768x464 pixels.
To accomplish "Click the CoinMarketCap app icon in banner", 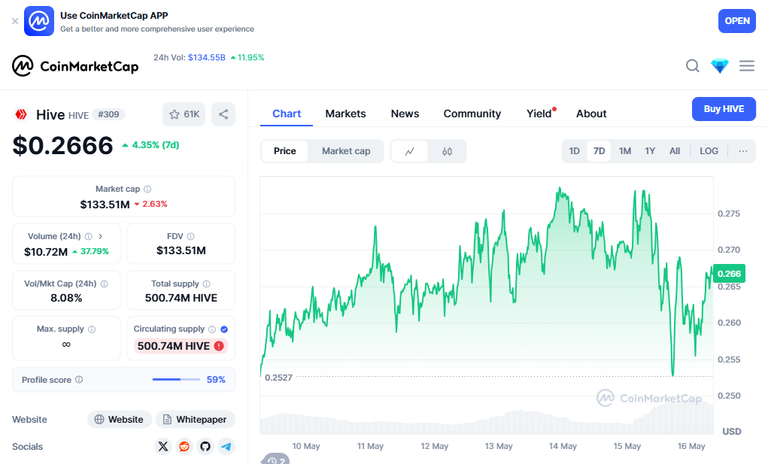I will 39,21.
